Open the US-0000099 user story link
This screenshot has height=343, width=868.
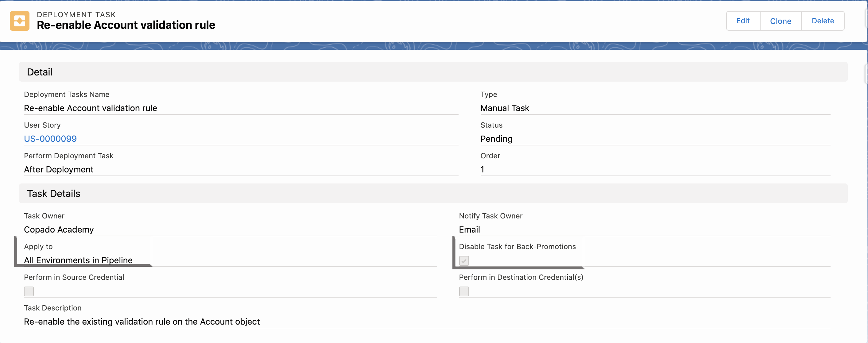click(50, 139)
